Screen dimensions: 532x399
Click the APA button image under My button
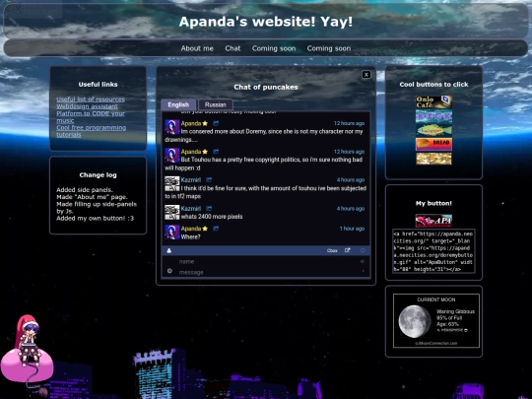[x=433, y=221]
